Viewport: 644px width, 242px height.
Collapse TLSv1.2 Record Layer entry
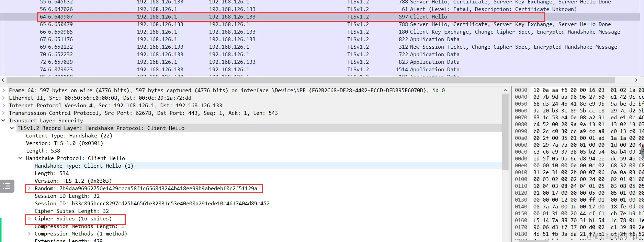point(12,128)
